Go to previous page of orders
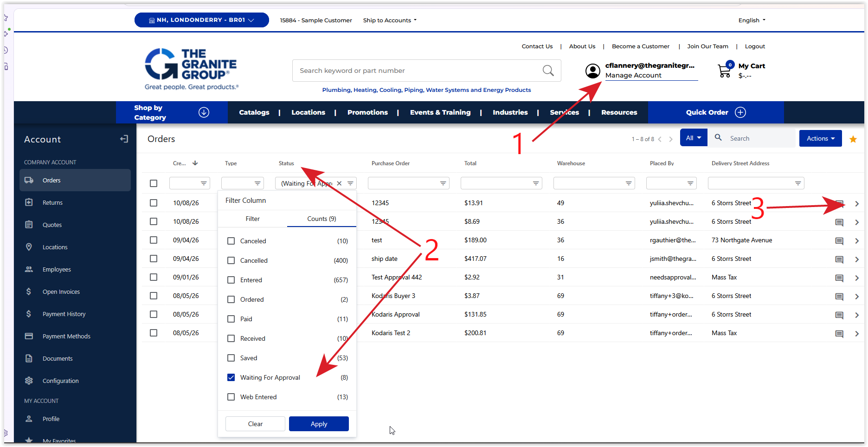 tap(660, 139)
